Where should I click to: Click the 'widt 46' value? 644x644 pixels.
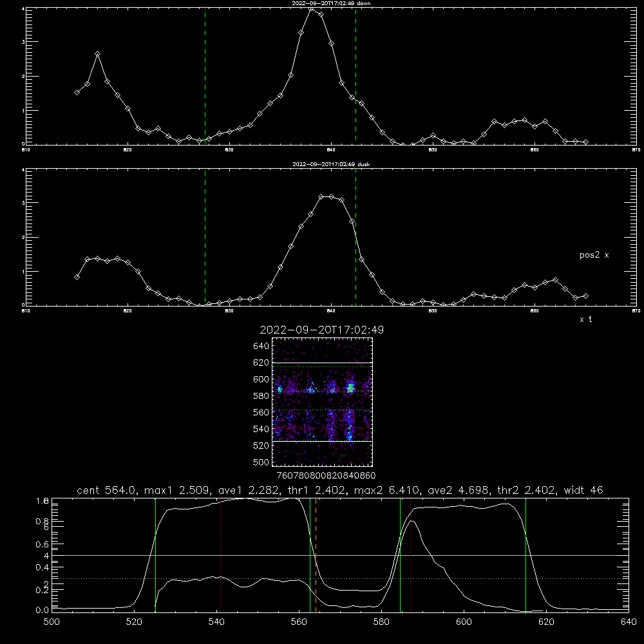(x=583, y=490)
